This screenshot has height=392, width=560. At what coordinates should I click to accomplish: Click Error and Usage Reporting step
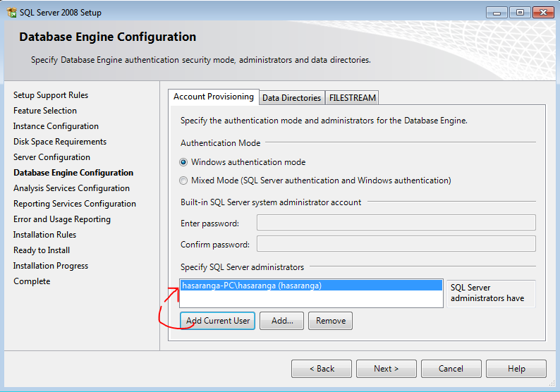[62, 219]
